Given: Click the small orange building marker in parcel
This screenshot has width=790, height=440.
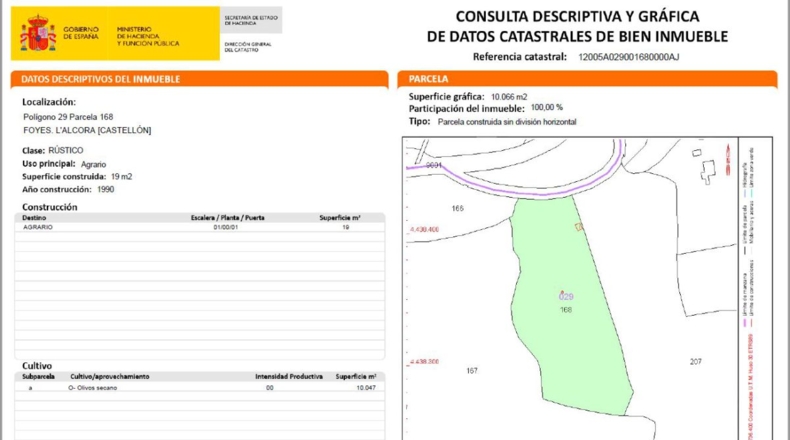Looking at the screenshot, I should (x=579, y=227).
